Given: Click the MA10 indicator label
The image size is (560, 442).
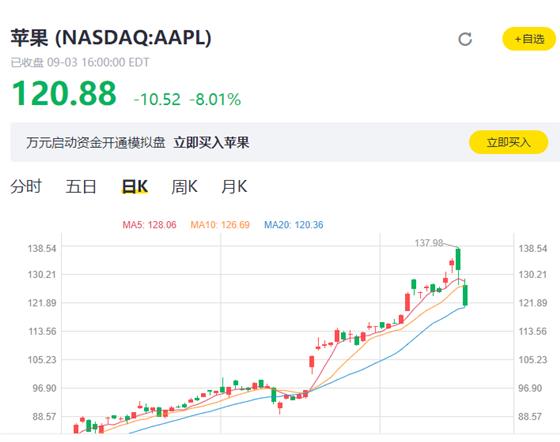Looking at the screenshot, I should [220, 225].
